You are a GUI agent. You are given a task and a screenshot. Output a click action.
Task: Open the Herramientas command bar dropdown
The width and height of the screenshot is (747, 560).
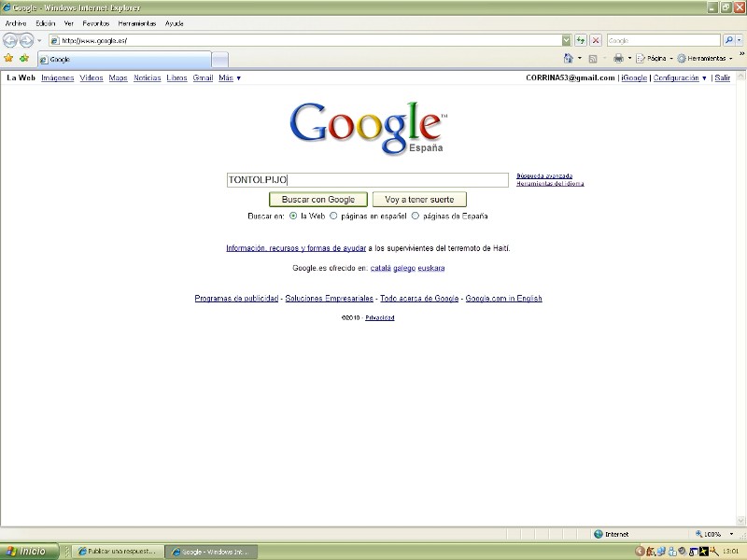coord(705,58)
